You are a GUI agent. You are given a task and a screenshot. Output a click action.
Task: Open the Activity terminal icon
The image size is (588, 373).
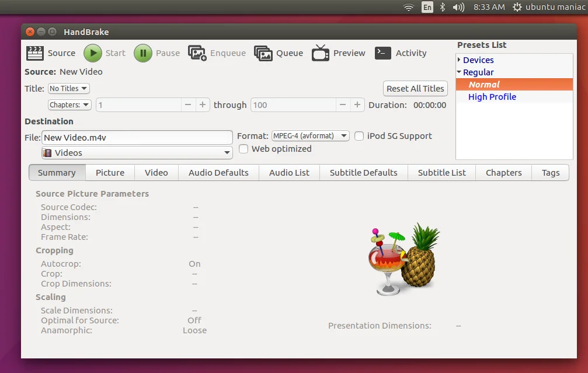pyautogui.click(x=383, y=53)
